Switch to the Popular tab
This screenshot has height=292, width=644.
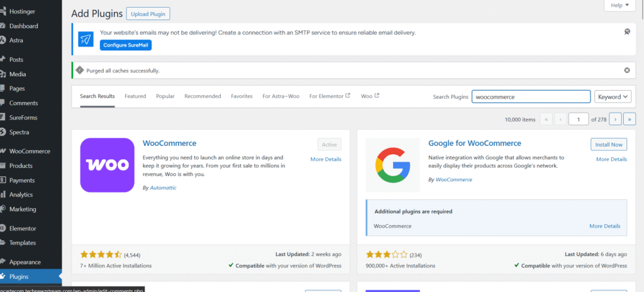[x=165, y=96]
